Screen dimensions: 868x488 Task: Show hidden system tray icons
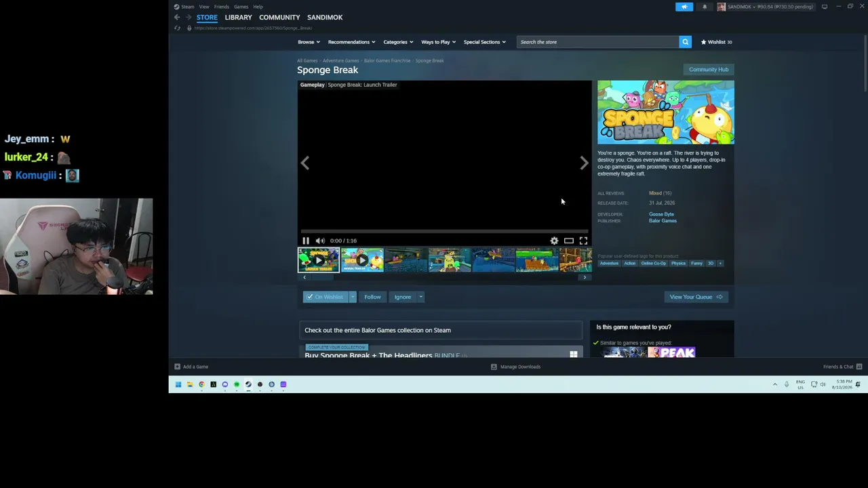(x=775, y=384)
